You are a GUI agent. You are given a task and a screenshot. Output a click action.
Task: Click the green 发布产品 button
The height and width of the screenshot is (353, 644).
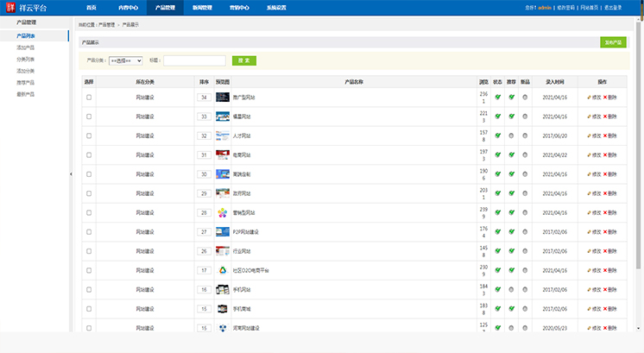pyautogui.click(x=613, y=41)
